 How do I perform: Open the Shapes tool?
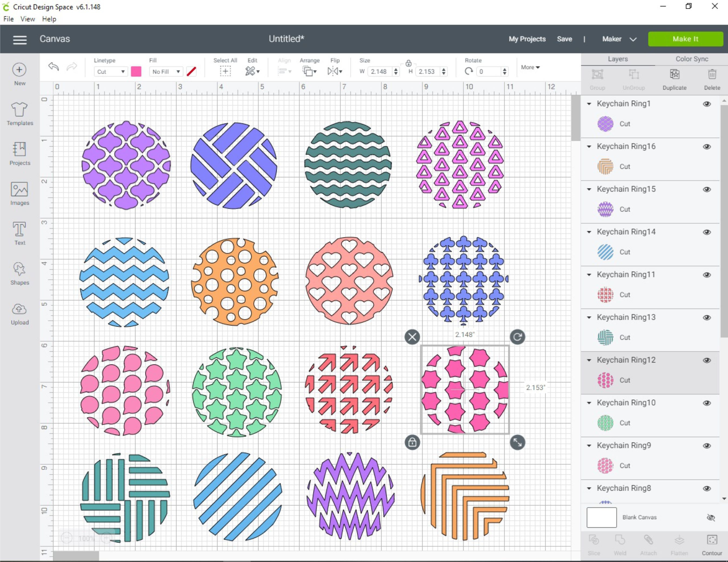(19, 269)
